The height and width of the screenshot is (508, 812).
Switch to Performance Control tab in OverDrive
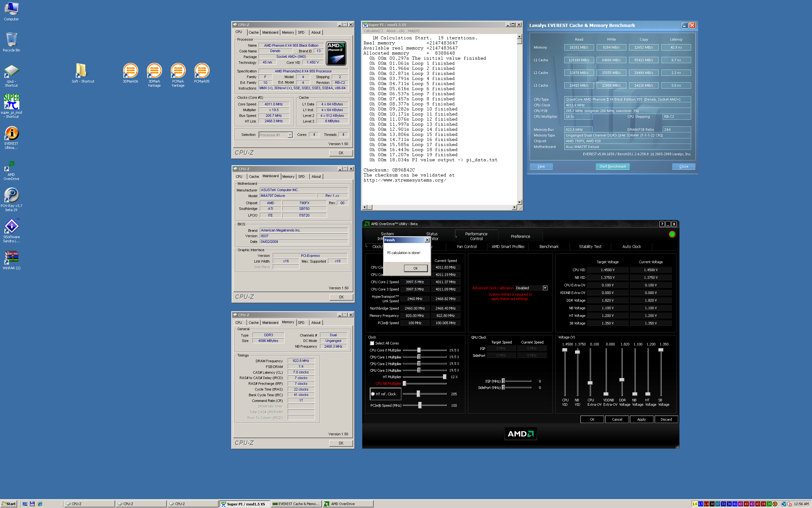pyautogui.click(x=476, y=236)
